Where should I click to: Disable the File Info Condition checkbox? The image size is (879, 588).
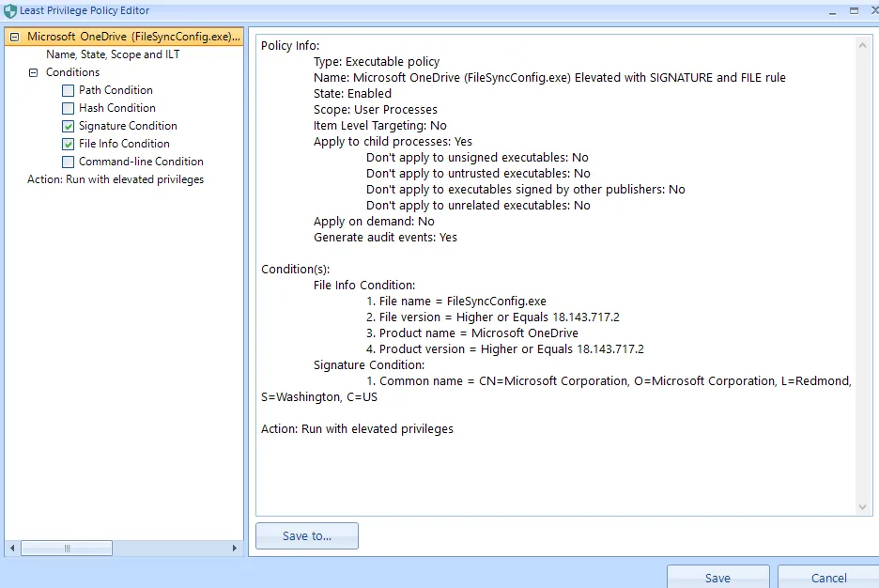click(68, 144)
